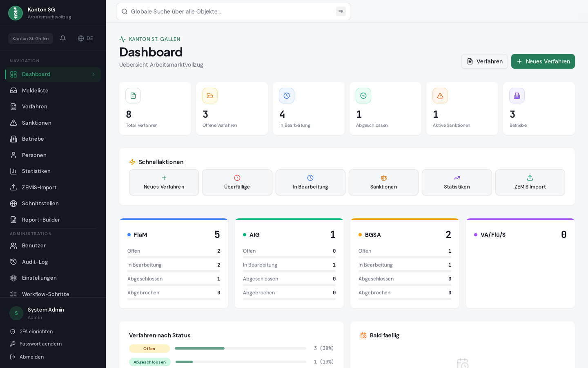
Task: Click the Abgeschlossen checkmark card icon
Action: 363,96
